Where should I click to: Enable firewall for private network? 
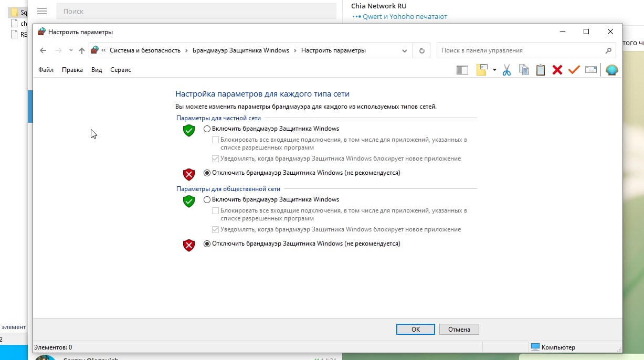[207, 129]
